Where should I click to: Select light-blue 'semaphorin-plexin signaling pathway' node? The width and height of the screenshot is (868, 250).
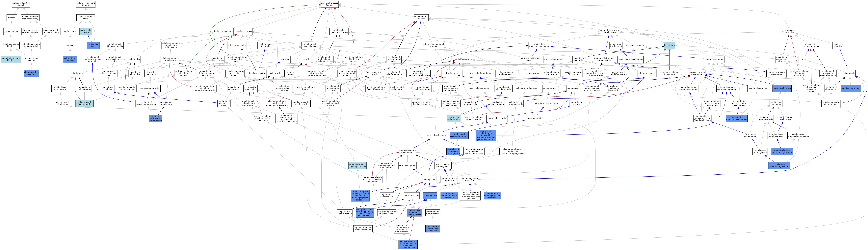click(357, 165)
